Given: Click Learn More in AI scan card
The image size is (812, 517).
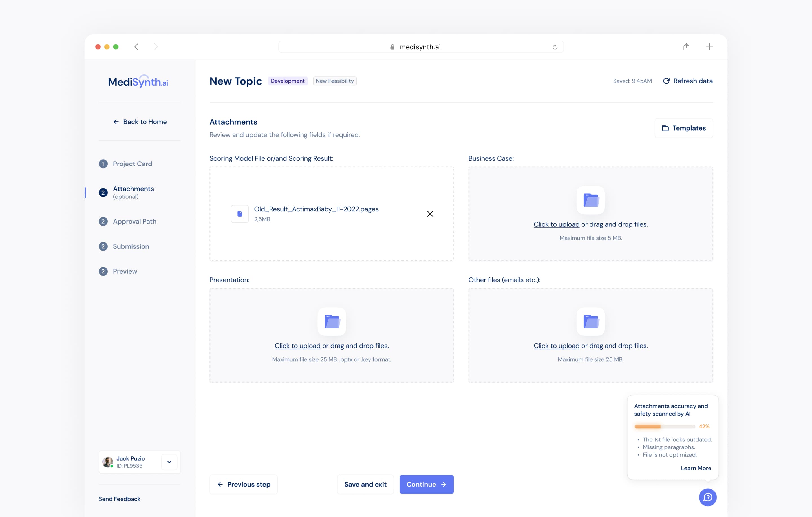Looking at the screenshot, I should point(696,468).
